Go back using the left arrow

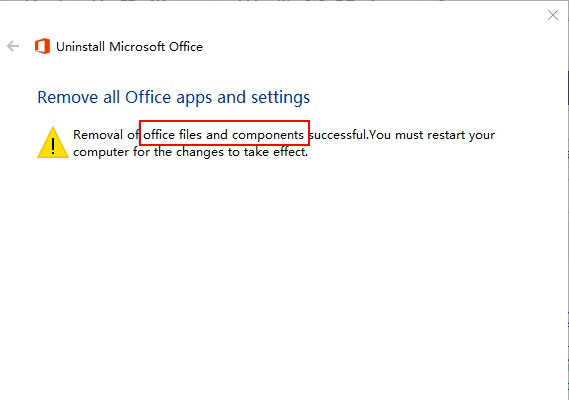[x=13, y=46]
